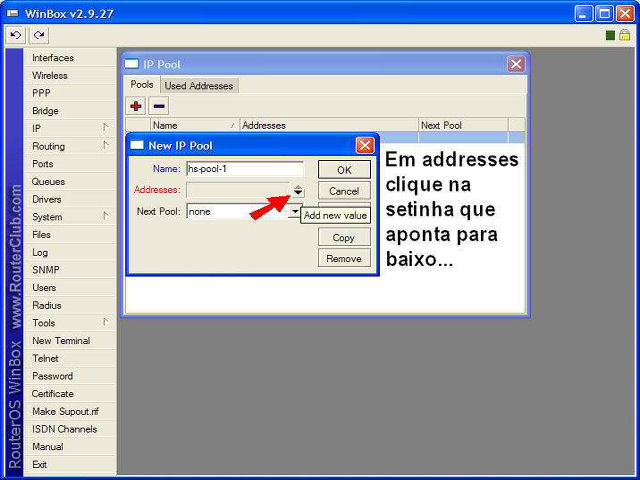Click the padlock secure mode icon
The image size is (640, 480).
624,35
